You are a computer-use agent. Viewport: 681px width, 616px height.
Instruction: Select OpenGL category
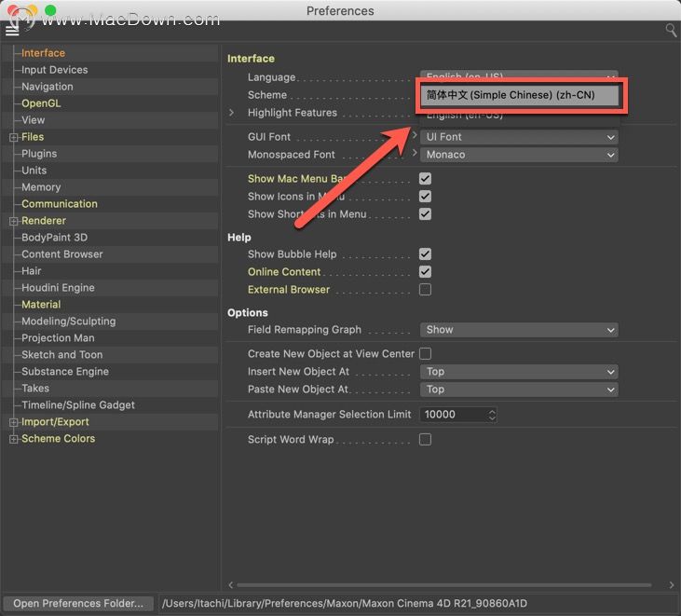click(41, 103)
